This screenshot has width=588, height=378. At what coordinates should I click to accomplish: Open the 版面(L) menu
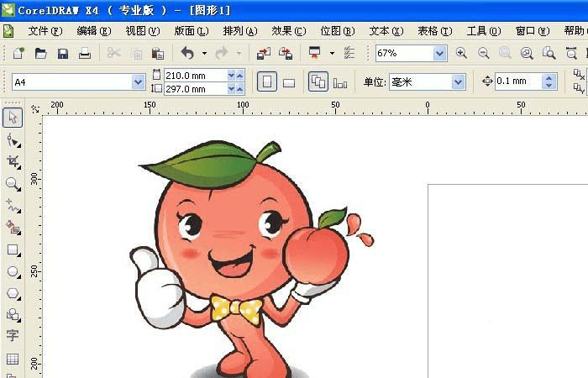coord(192,31)
